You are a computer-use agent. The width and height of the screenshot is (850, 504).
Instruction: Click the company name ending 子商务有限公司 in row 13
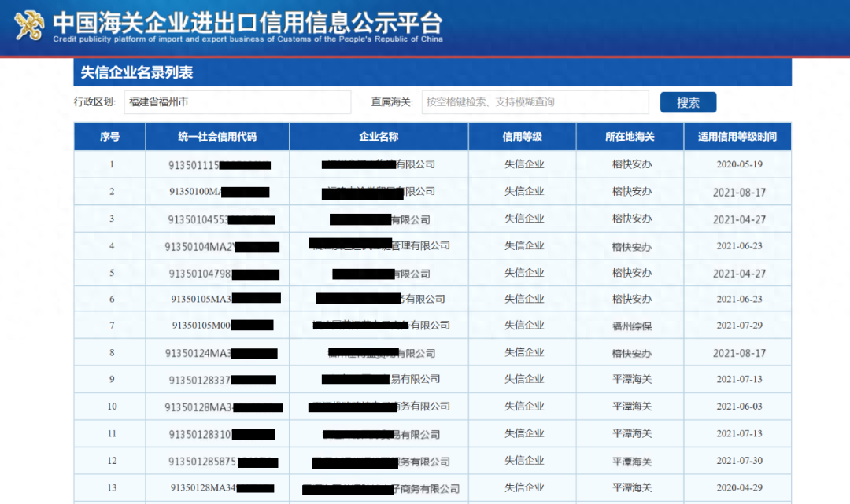click(x=381, y=489)
